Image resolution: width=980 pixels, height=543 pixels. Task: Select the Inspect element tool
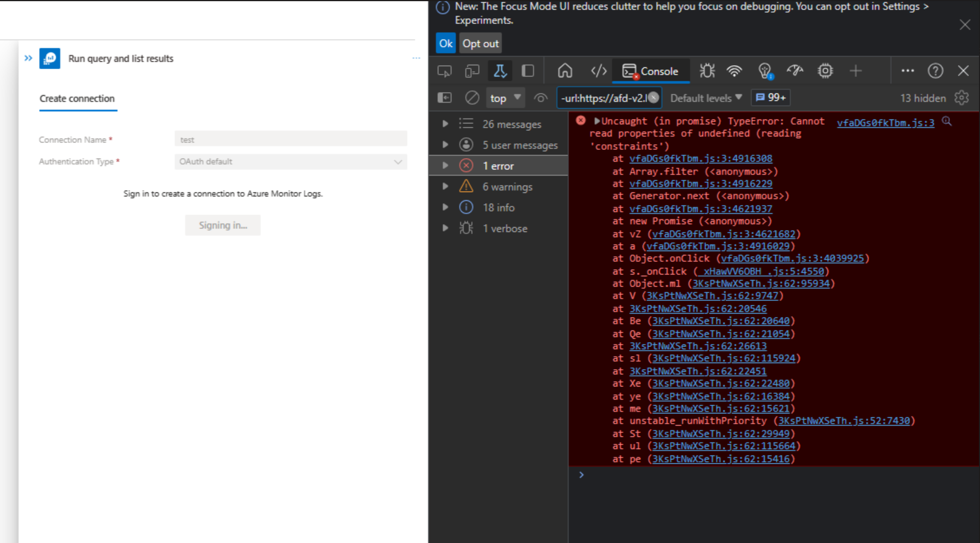[445, 71]
